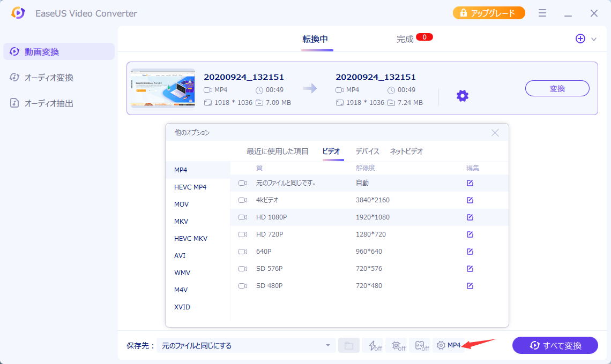Image resolution: width=611 pixels, height=364 pixels.
Task: Click the add file plus icon
Action: click(580, 39)
